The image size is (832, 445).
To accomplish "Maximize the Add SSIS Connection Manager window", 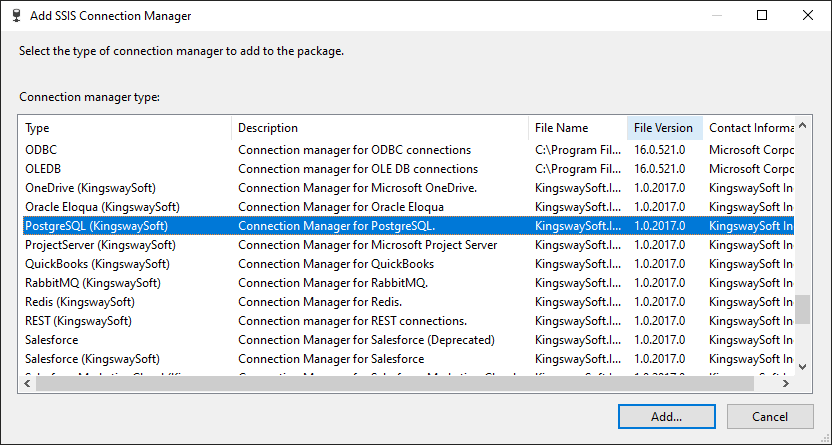I will click(x=762, y=15).
